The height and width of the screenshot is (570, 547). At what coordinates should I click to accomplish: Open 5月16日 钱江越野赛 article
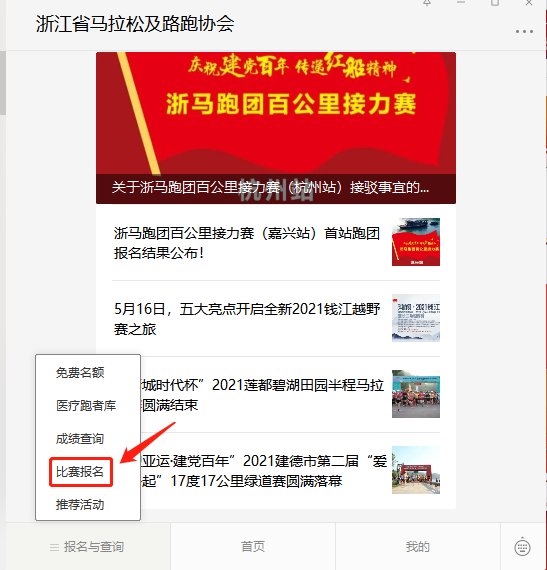(247, 319)
